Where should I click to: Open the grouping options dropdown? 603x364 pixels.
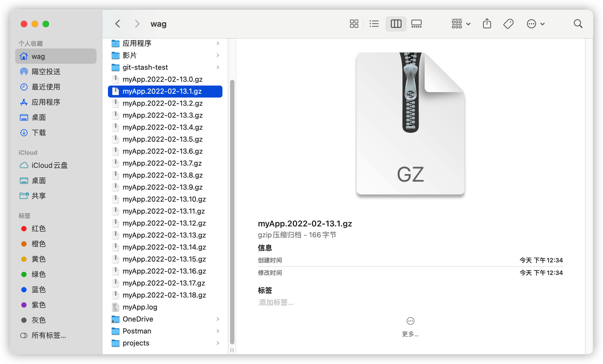point(461,24)
